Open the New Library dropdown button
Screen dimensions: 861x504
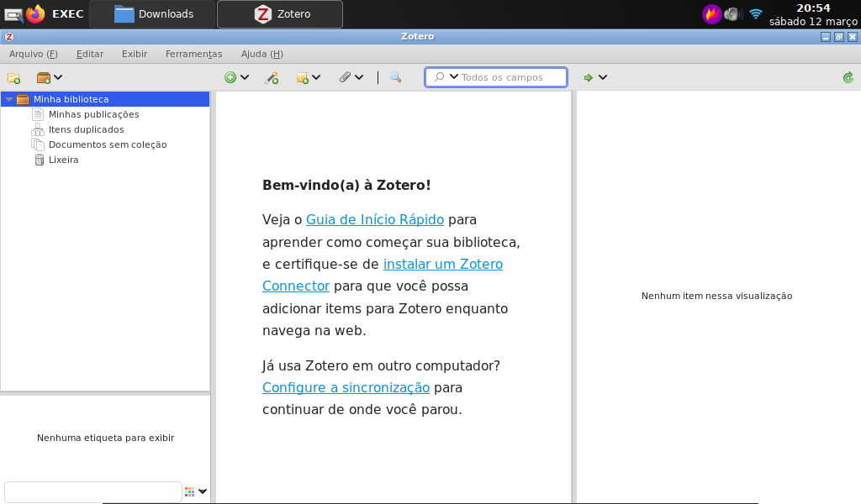tap(50, 77)
